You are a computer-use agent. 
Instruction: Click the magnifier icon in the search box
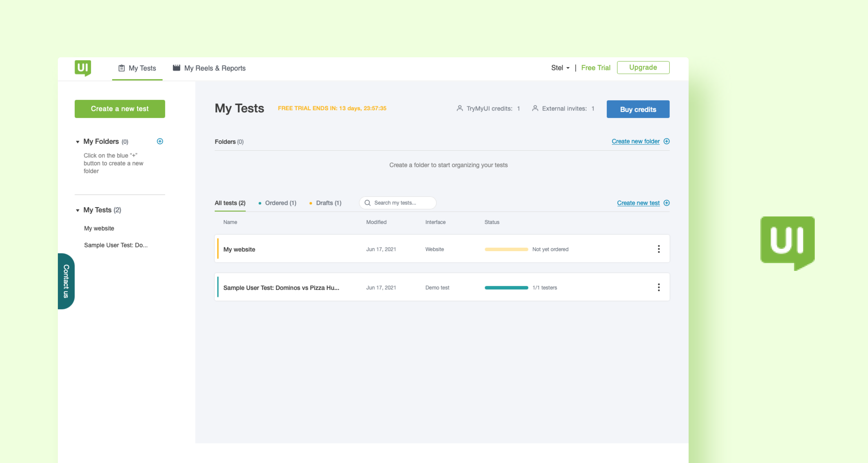click(x=368, y=203)
